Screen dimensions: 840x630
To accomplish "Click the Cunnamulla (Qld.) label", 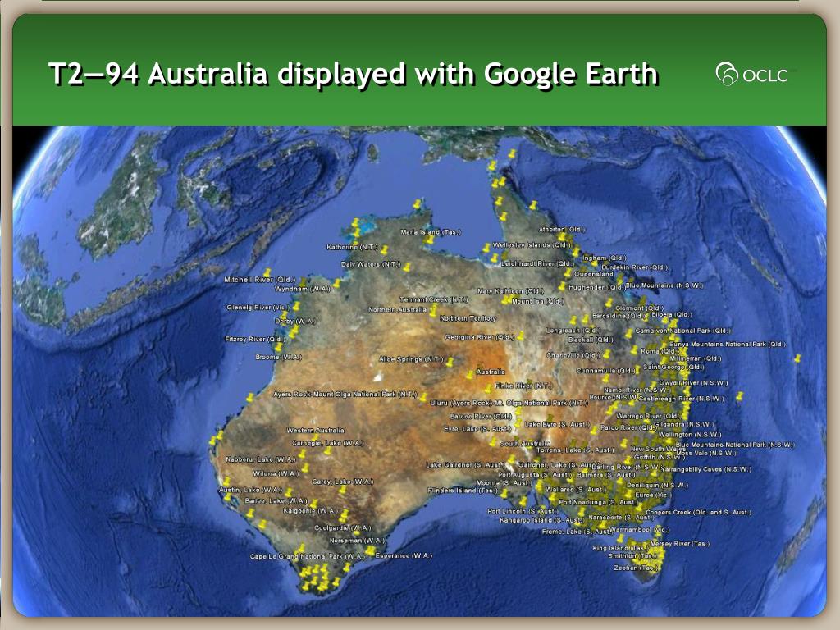I will tap(605, 371).
